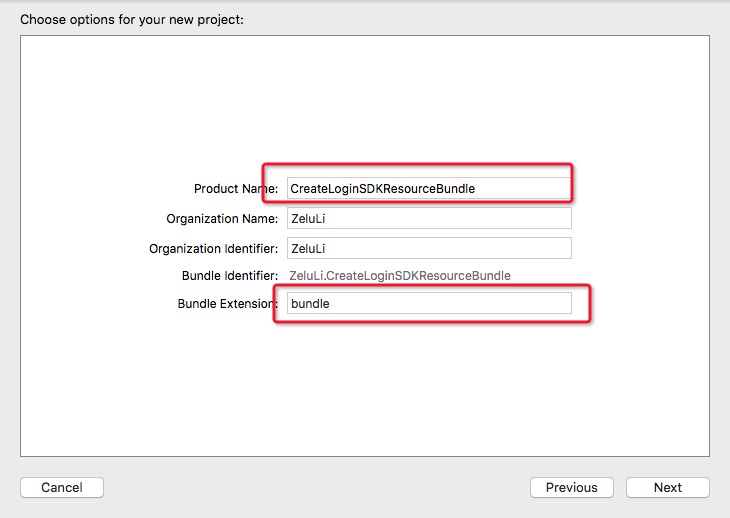Click the word 'bundle' in Bundle Extension
The height and width of the screenshot is (518, 730).
(x=309, y=303)
